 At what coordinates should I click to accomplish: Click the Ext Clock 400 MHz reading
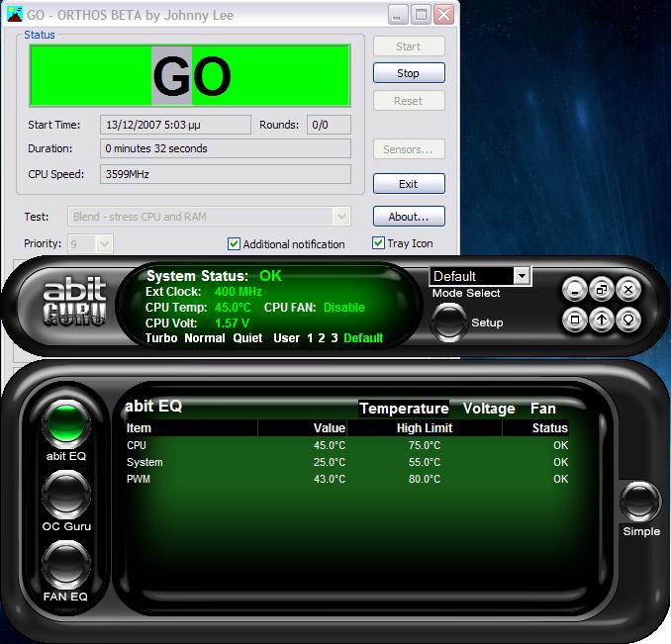pos(238,292)
